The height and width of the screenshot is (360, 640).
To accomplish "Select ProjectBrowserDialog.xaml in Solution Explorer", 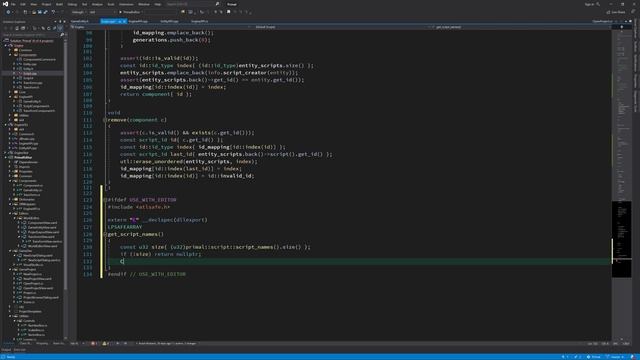I will [x=41, y=298].
